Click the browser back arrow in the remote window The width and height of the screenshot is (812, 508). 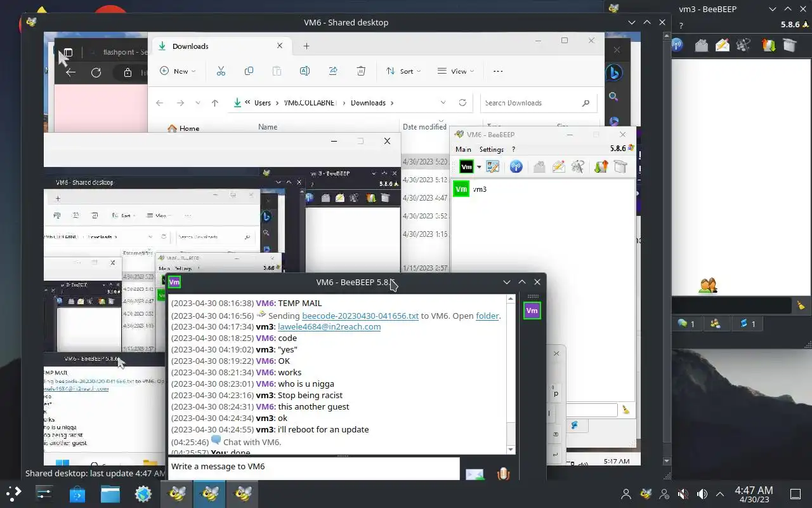tap(70, 72)
